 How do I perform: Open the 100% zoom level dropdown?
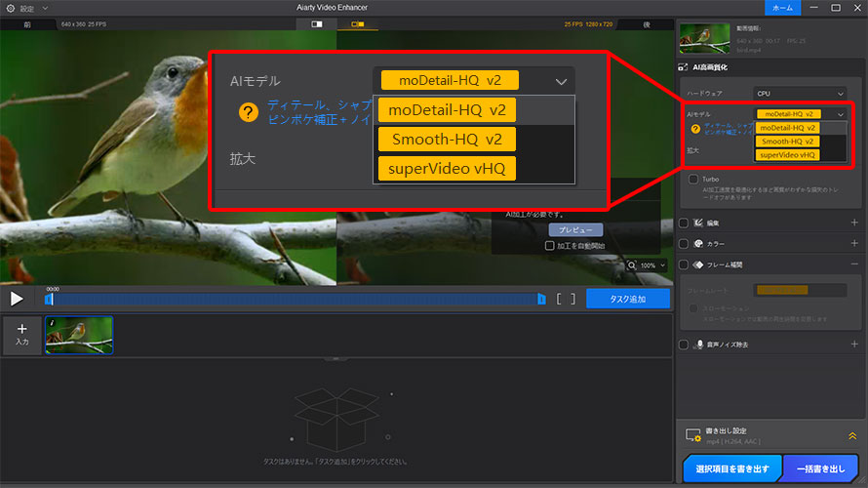[653, 265]
